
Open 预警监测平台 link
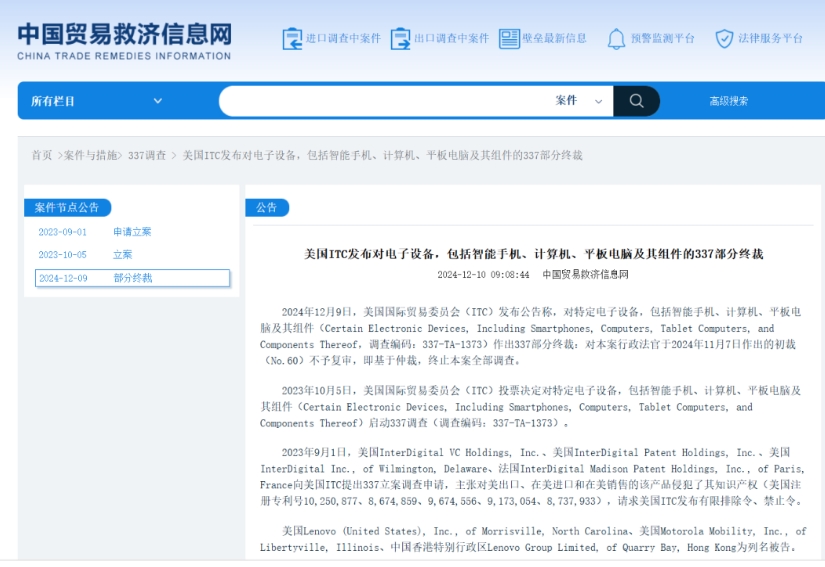pos(662,38)
